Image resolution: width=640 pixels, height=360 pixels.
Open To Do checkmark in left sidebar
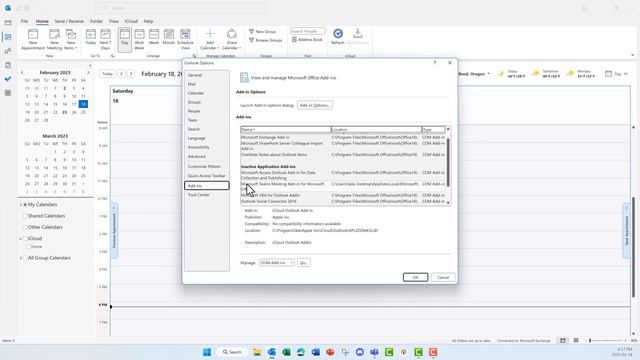pos(8,79)
